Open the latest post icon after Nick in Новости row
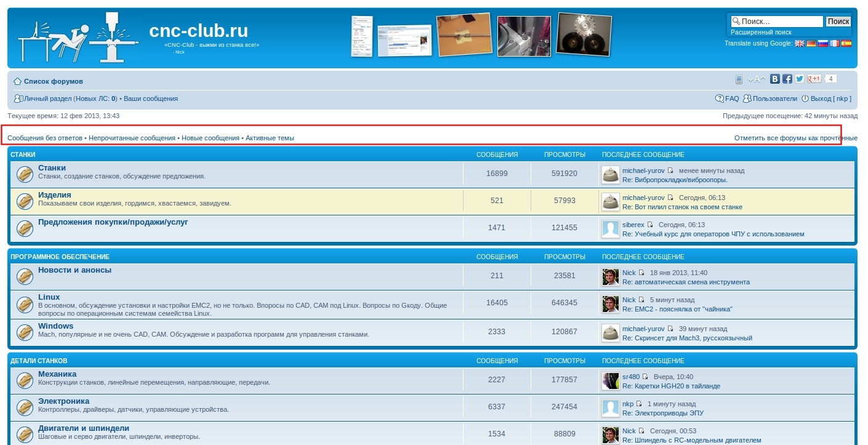The height and width of the screenshot is (445, 868). 641,273
